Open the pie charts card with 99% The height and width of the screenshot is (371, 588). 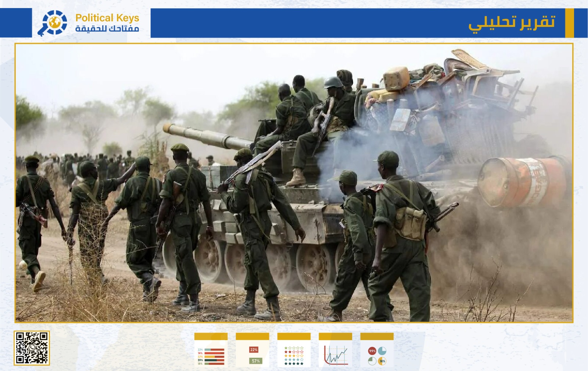377,350
